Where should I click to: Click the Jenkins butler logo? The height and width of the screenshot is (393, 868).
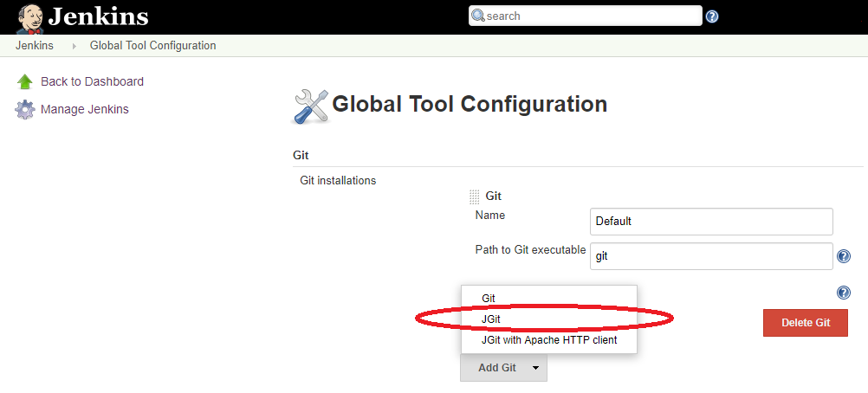(x=30, y=17)
